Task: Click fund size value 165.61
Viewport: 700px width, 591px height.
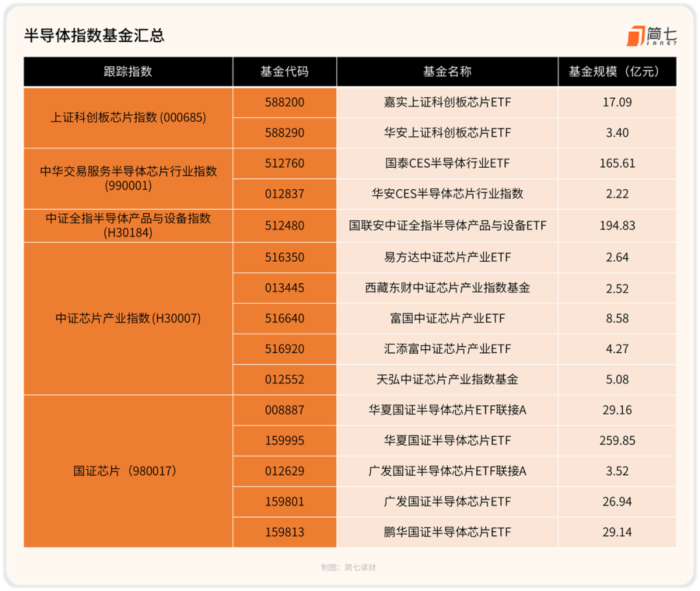Action: coord(617,163)
